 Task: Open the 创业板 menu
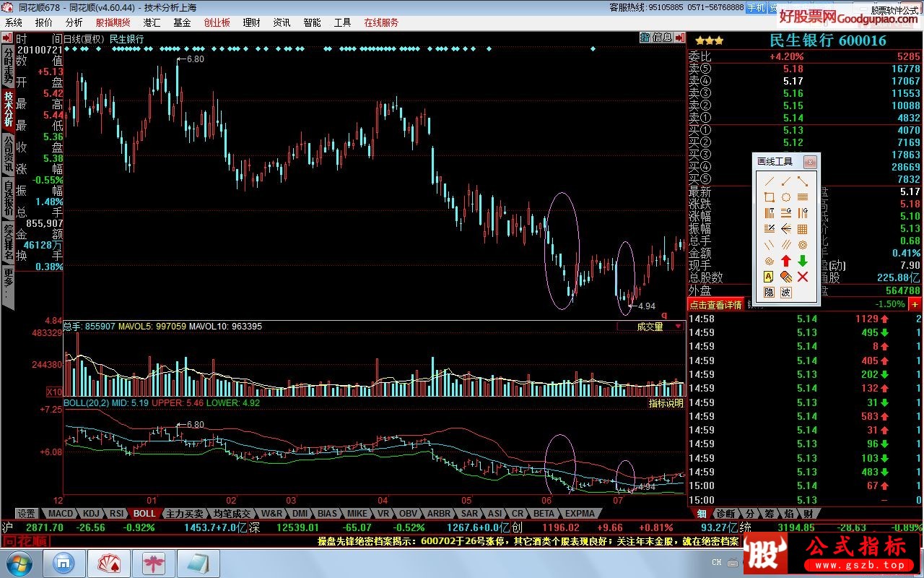(217, 22)
